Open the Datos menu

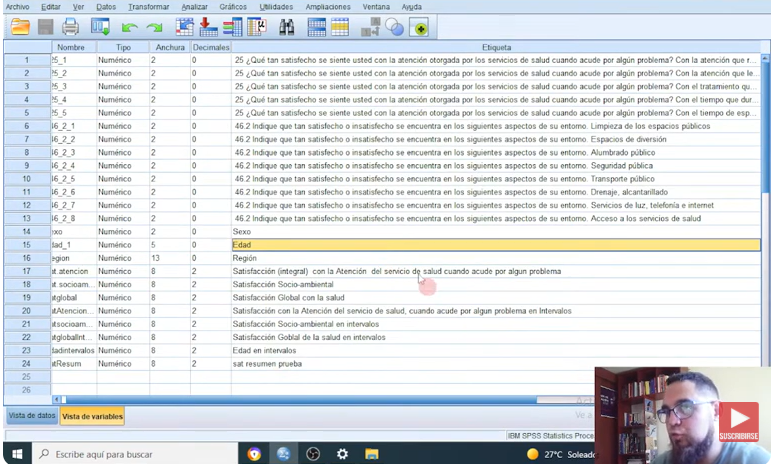tap(106, 7)
